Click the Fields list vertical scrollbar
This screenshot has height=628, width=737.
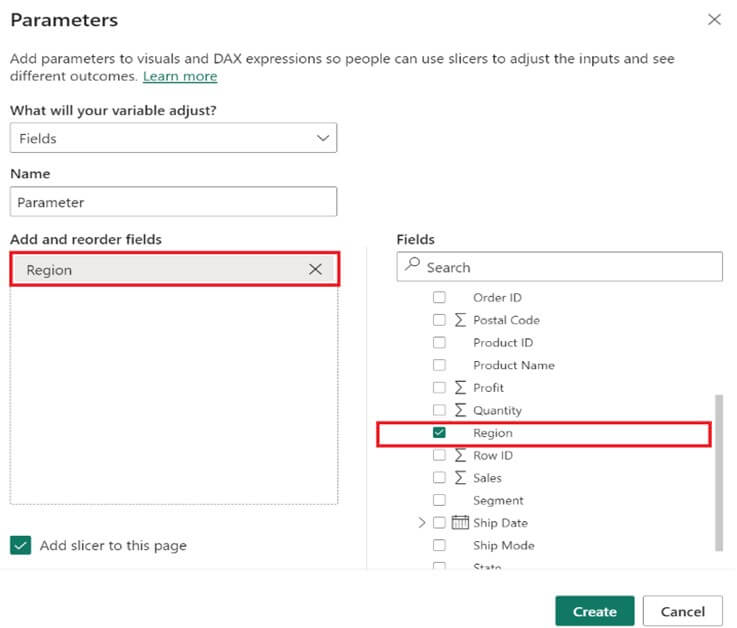click(719, 472)
